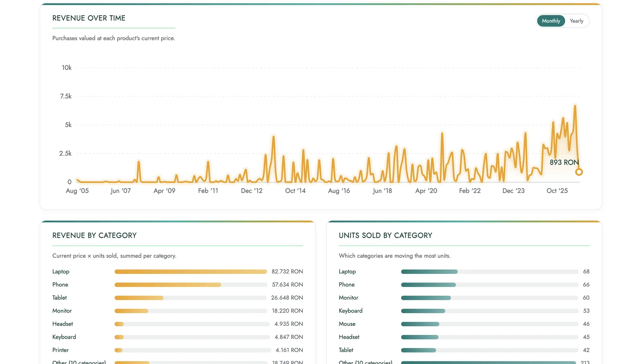The image size is (642, 364).
Task: Click the Tablet label in units list
Action: [x=346, y=350]
